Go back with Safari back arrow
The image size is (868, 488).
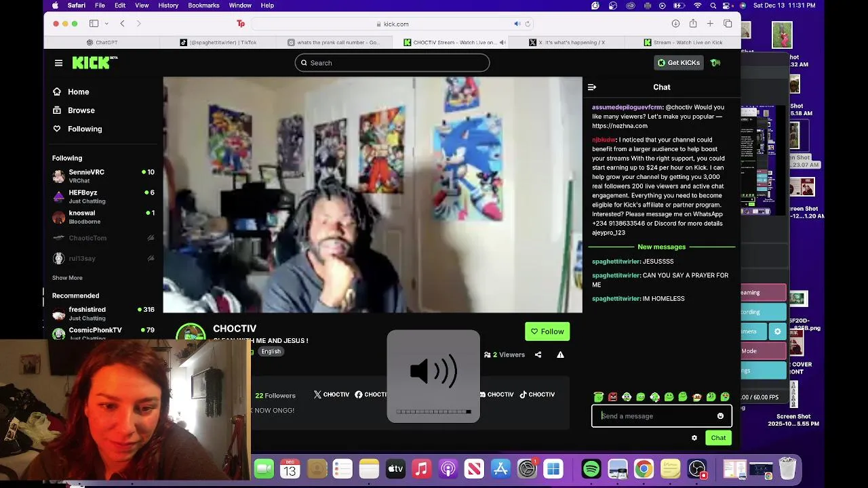point(122,24)
